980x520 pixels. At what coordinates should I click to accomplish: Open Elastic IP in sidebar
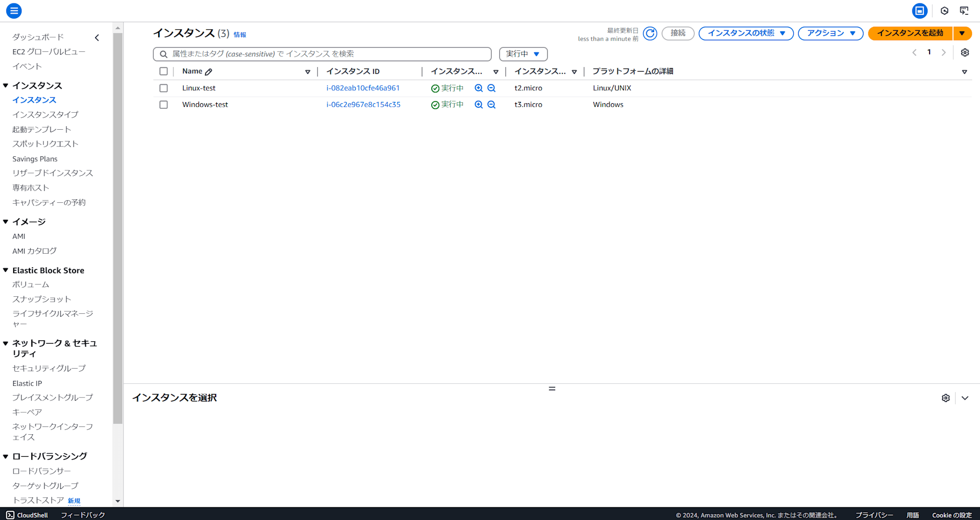[x=27, y=383]
